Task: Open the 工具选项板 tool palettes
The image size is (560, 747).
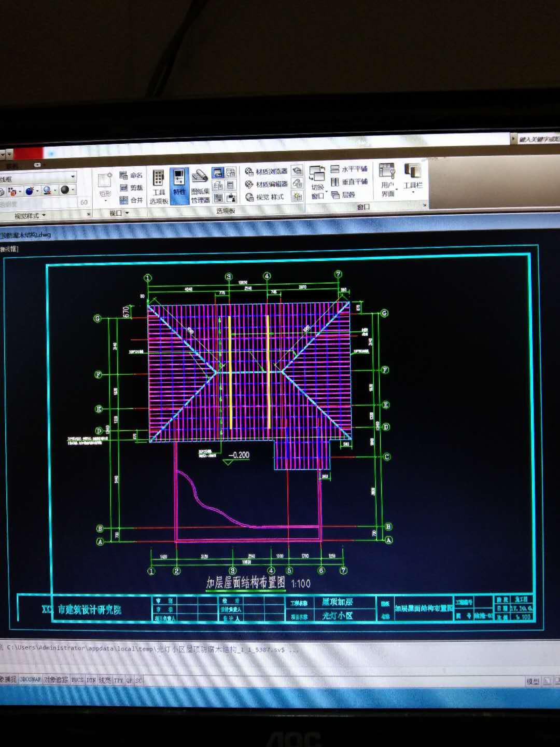Action: coord(159,186)
